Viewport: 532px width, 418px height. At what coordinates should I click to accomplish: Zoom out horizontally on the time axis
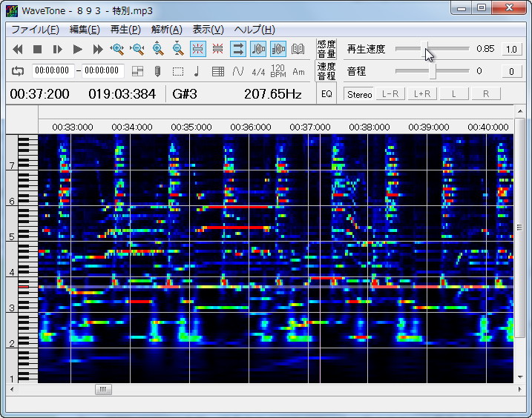pyautogui.click(x=137, y=50)
